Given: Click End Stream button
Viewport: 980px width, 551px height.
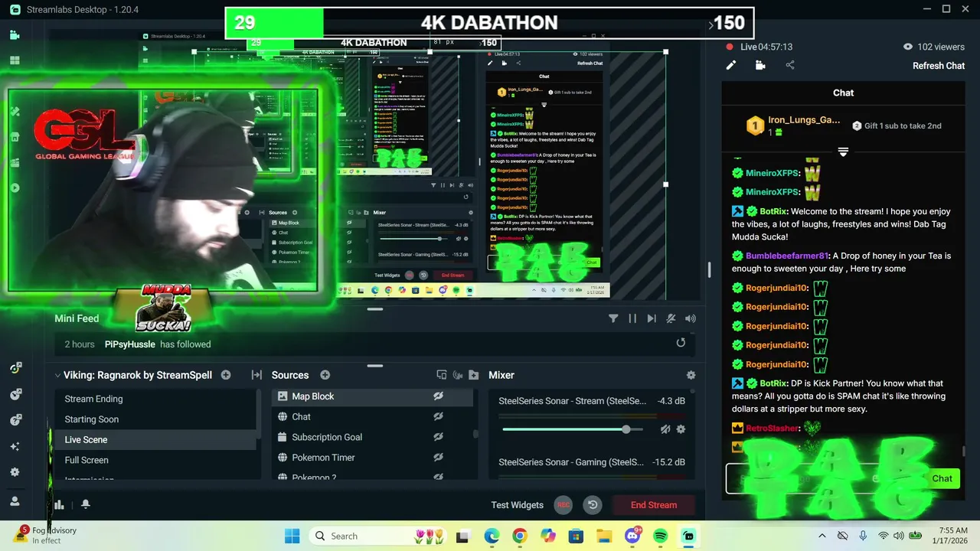Looking at the screenshot, I should (654, 505).
